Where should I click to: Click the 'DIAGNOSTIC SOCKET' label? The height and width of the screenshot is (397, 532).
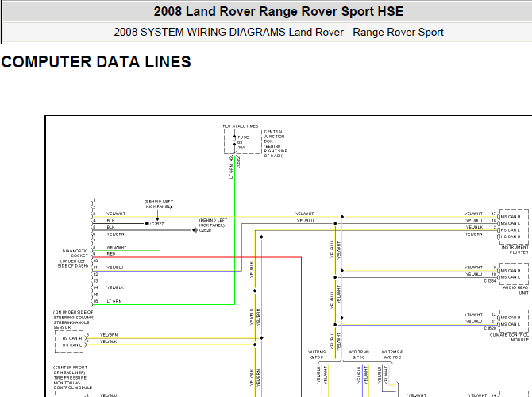pos(73,259)
